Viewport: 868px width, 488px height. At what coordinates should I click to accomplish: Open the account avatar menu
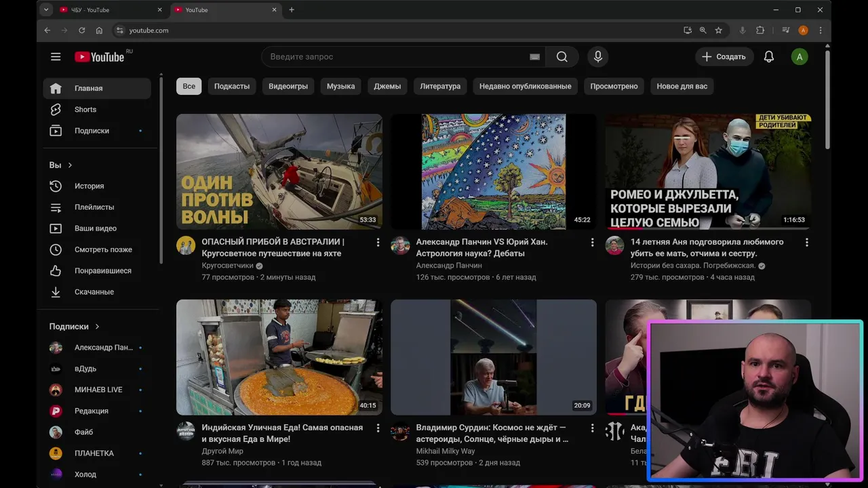pos(800,57)
